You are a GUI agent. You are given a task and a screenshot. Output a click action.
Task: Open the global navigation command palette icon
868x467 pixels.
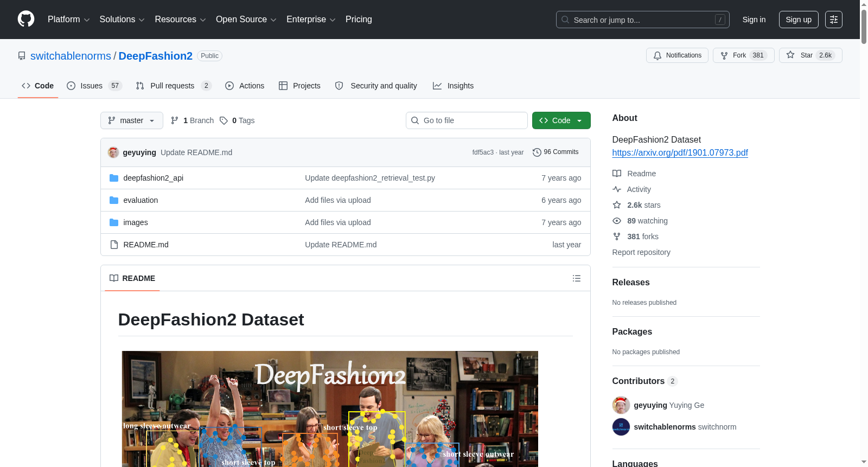pos(834,20)
